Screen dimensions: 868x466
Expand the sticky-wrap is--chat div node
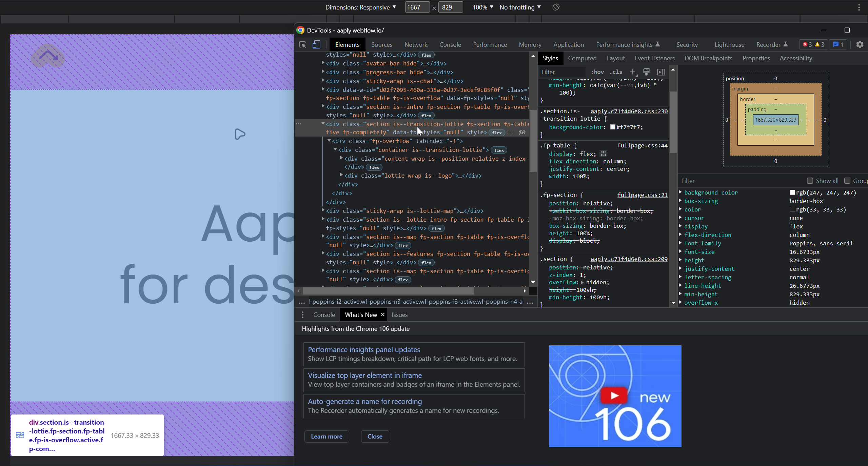323,81
